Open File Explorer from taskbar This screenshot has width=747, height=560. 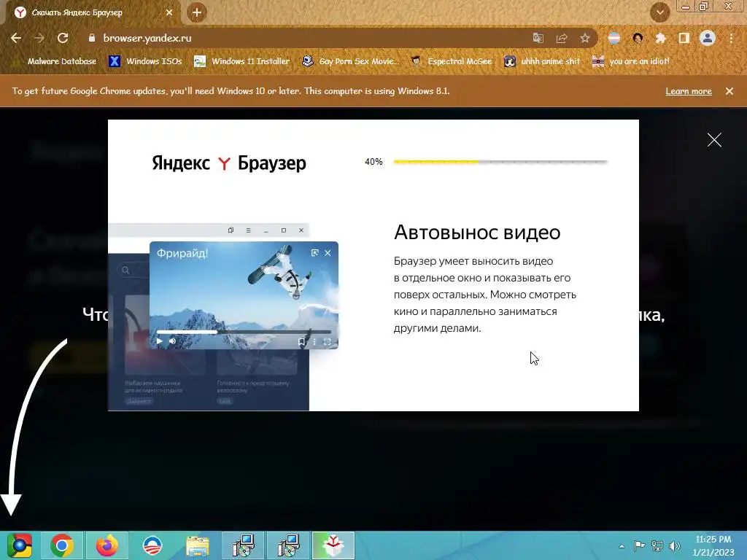(x=198, y=545)
